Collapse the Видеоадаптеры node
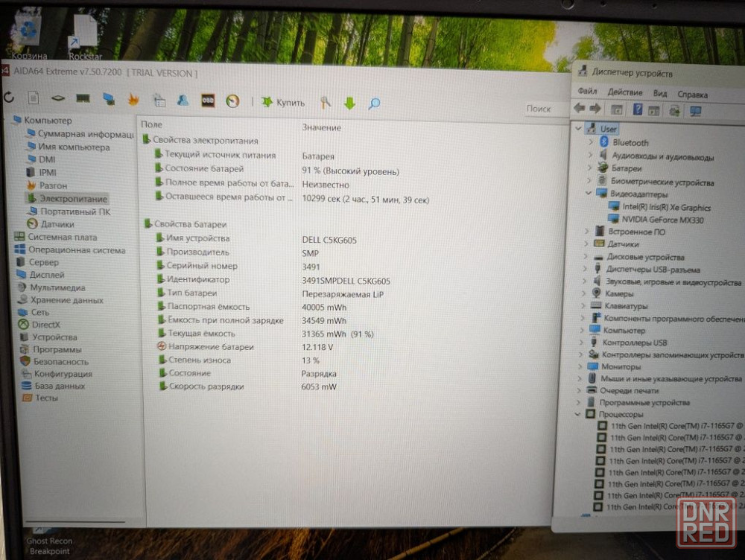Screen dimensions: 745x560 (x=589, y=193)
